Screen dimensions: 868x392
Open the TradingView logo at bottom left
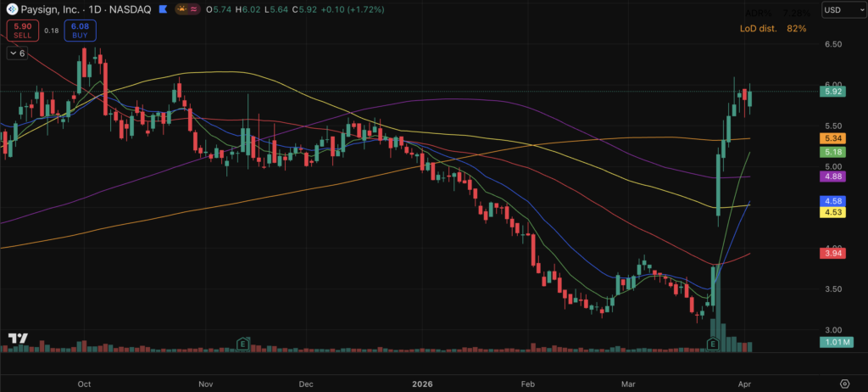coord(17,339)
